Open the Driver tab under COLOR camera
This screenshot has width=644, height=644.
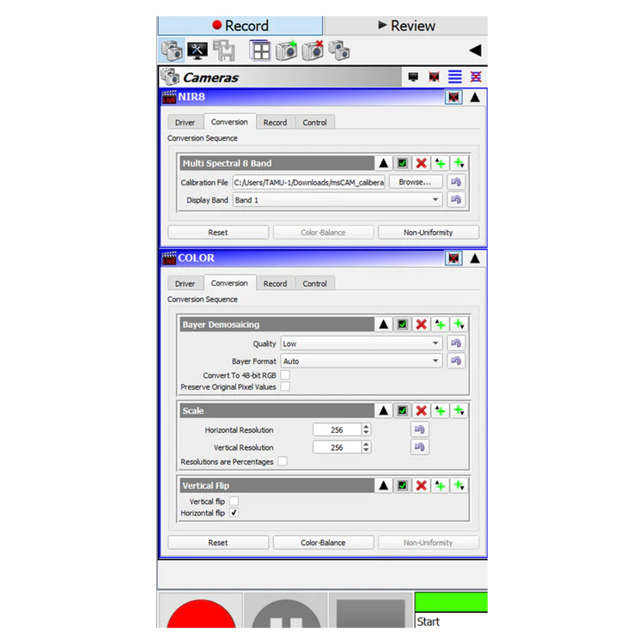[x=185, y=283]
